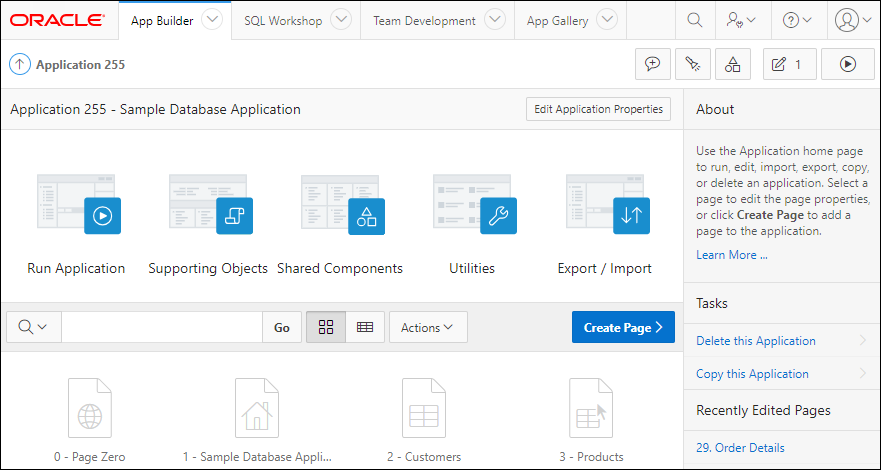Viewport: 881px width, 470px height.
Task: Click chevron beside Delete this Application
Action: pos(863,340)
